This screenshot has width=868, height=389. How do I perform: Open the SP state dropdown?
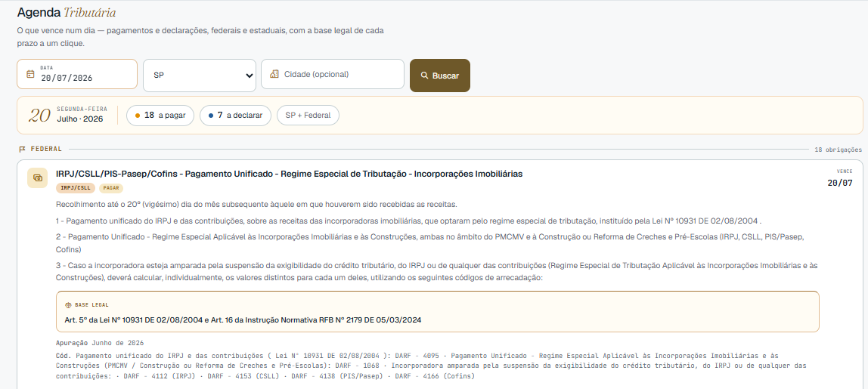200,76
